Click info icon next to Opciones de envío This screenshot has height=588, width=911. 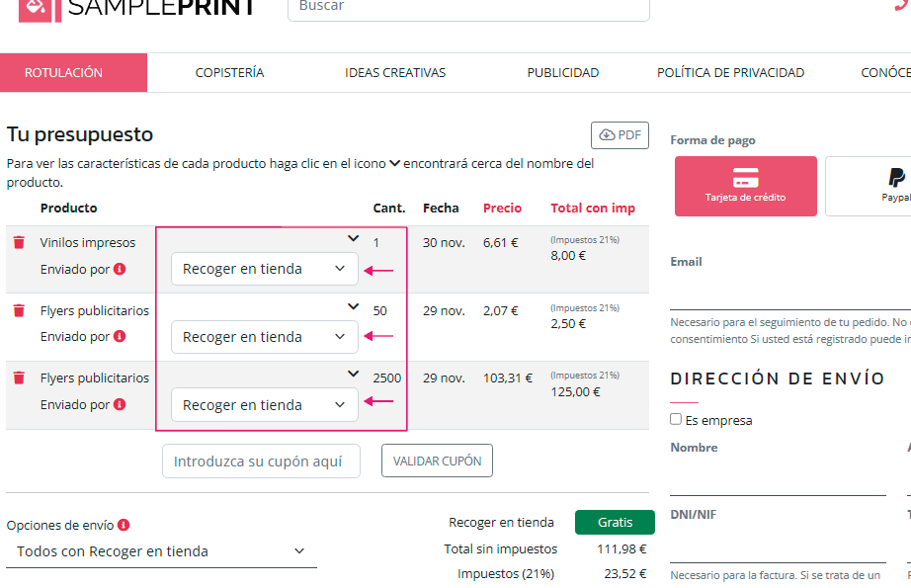click(x=124, y=526)
